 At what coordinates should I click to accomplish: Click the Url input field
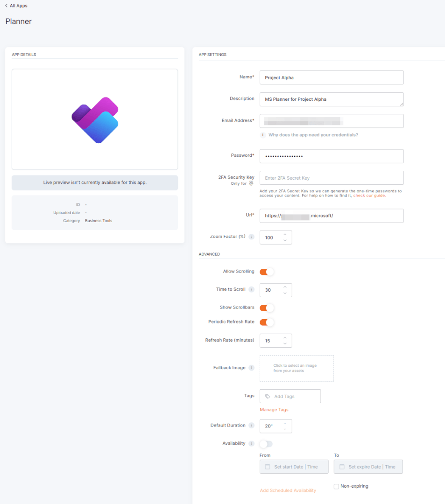point(332,216)
